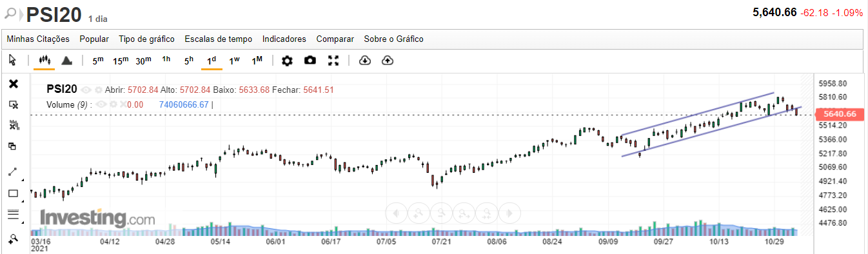Viewport: 868px width, 254px height.
Task: Save chart layout with cloud download icon
Action: (x=364, y=60)
